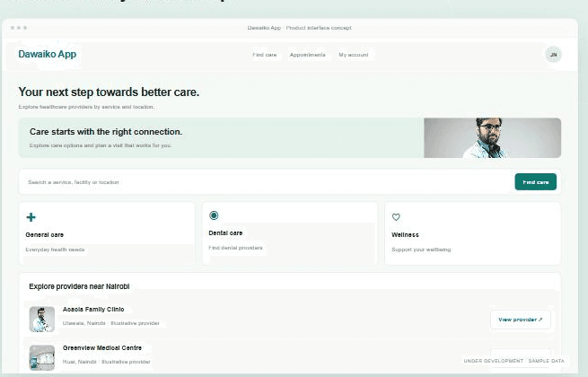Select the Dental care card
This screenshot has width=588, height=377.
point(290,233)
